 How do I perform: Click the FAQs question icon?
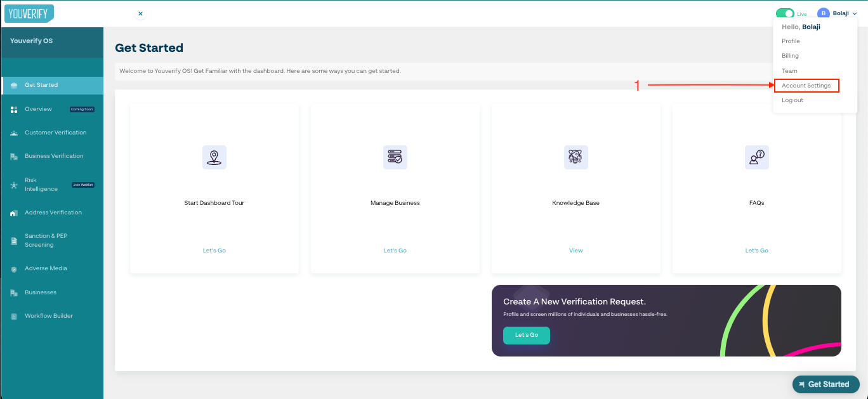pyautogui.click(x=756, y=157)
